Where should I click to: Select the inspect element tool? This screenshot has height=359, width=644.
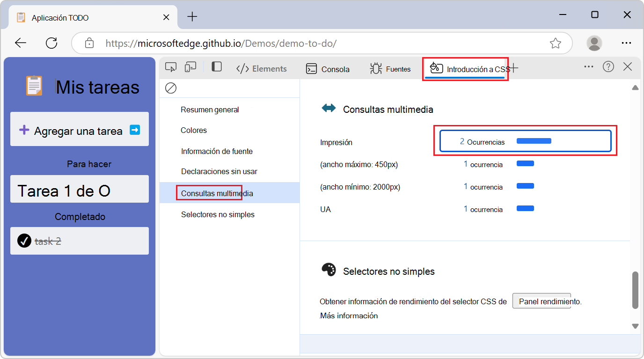tap(171, 67)
